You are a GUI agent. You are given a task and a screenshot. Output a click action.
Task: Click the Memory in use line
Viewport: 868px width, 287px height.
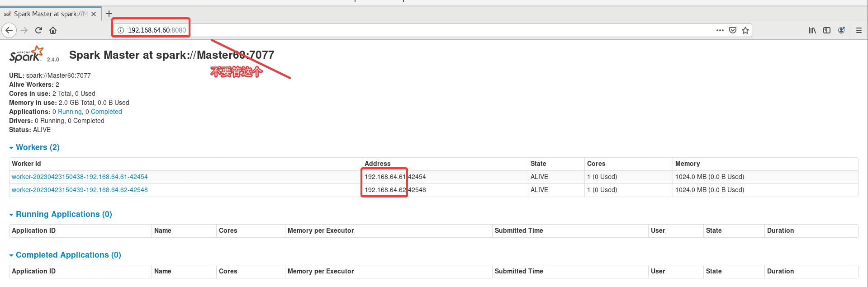69,103
